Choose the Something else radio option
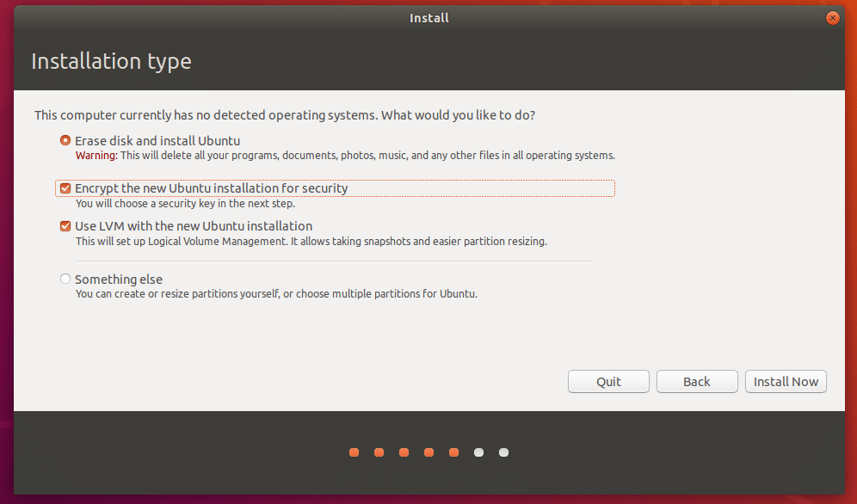This screenshot has width=857, height=504. pos(65,279)
